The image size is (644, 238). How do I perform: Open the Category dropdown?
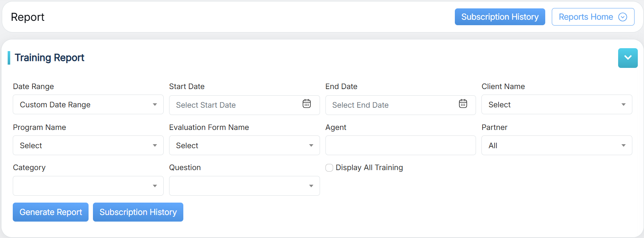coord(88,186)
